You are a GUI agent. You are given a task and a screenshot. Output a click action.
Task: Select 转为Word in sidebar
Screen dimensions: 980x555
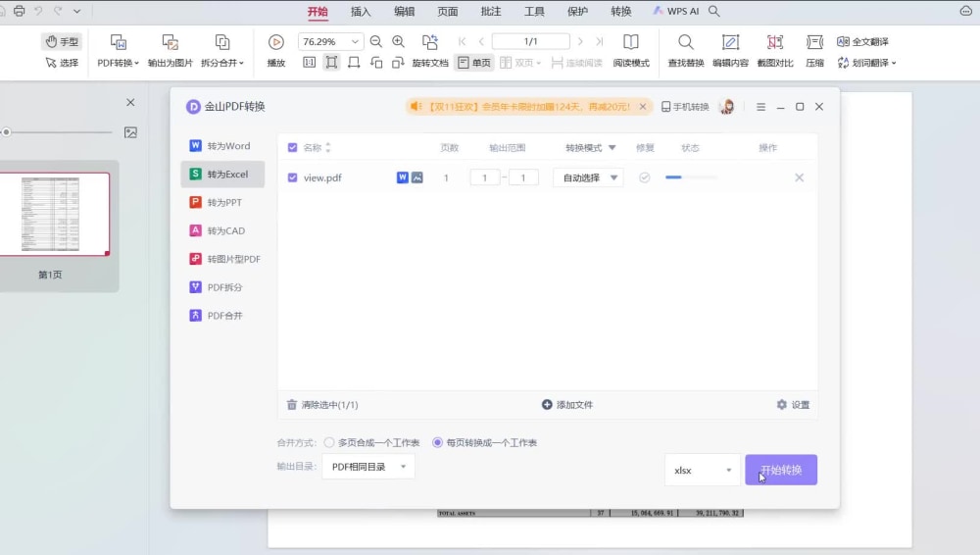pyautogui.click(x=222, y=146)
